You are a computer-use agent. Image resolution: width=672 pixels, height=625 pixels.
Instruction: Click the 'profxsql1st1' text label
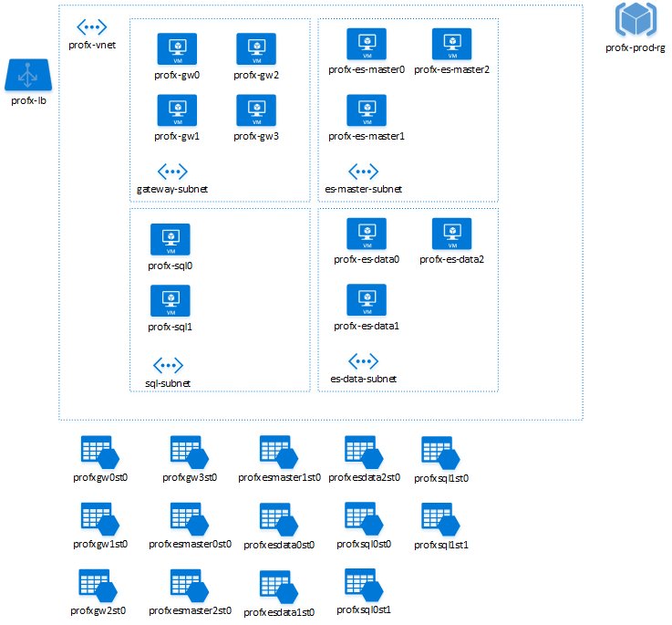pyautogui.click(x=441, y=546)
